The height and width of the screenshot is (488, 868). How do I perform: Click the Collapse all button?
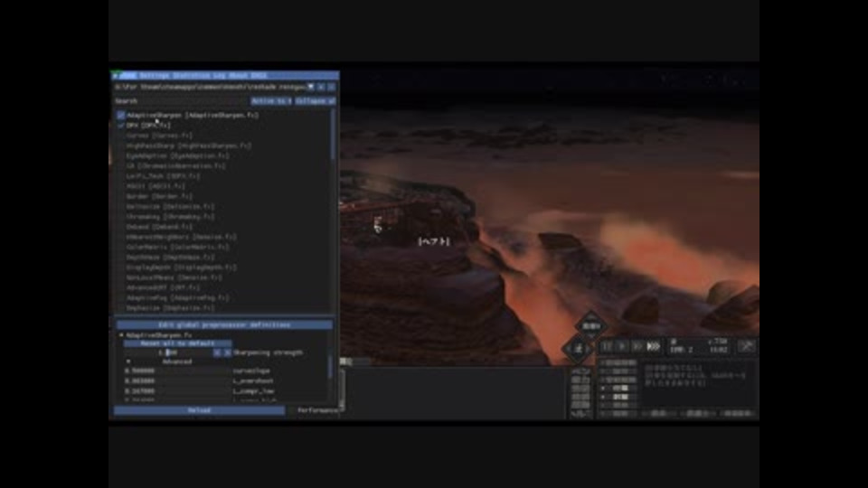click(315, 101)
